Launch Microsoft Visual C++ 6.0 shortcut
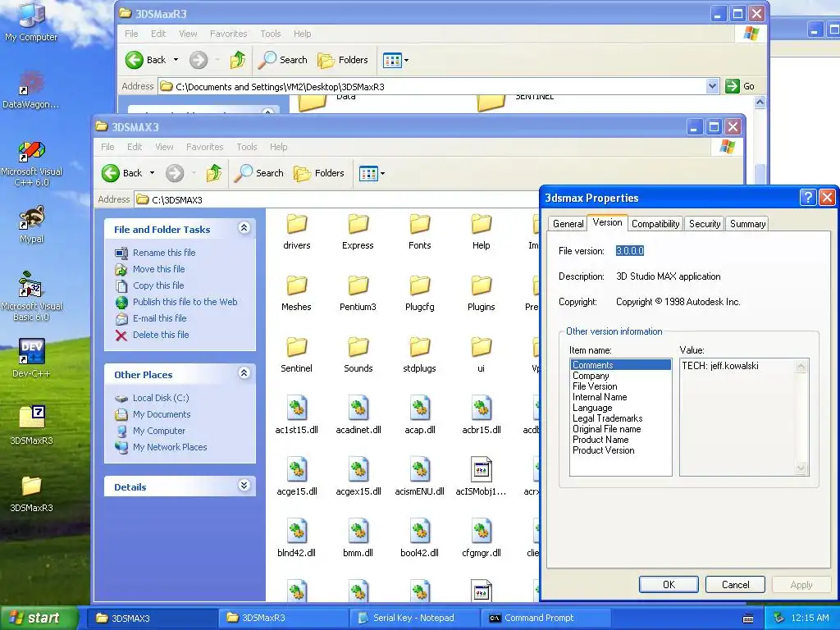The image size is (840, 630). 32,163
